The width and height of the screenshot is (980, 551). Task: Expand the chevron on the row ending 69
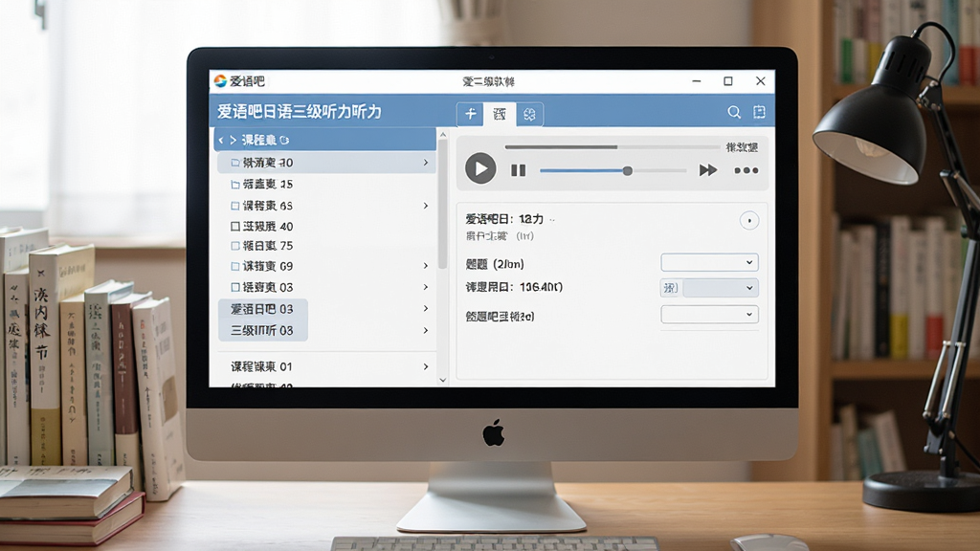click(426, 266)
